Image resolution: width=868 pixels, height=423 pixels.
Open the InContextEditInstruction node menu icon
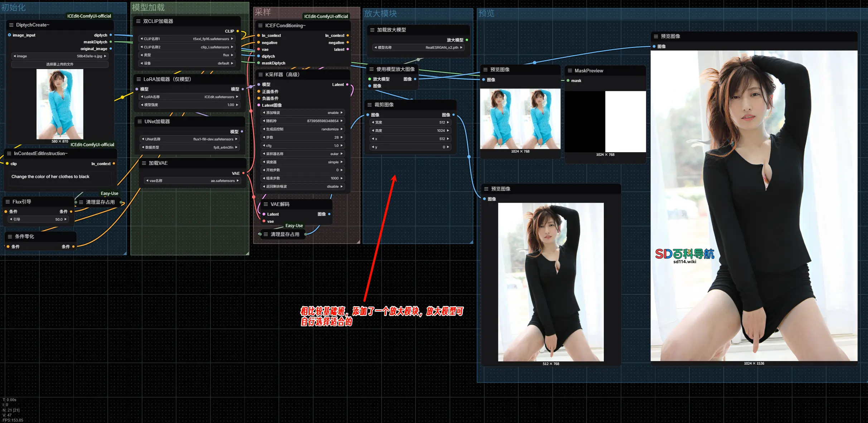(9, 154)
